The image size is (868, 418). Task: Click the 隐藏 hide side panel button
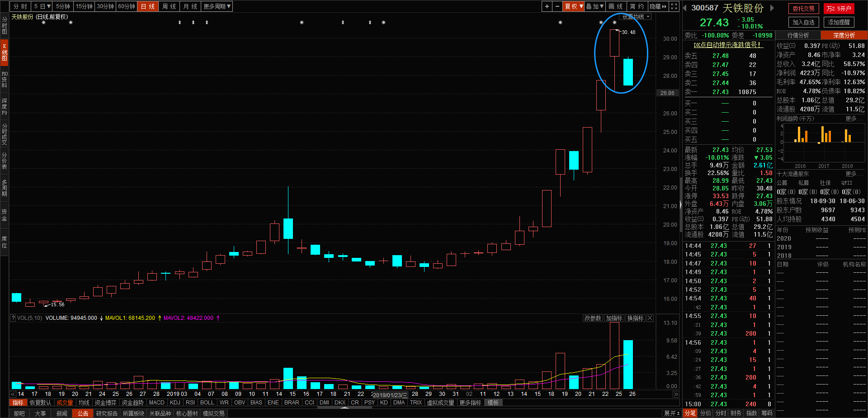click(658, 6)
